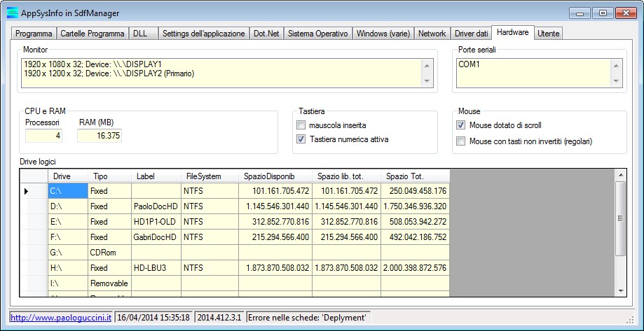Select the E:\ drive cell
The image size is (644, 331).
[x=68, y=222]
